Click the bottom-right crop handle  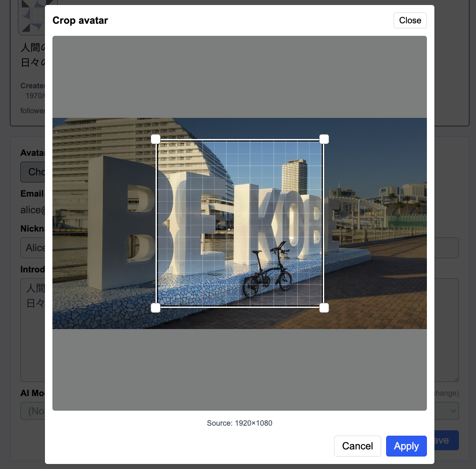(x=324, y=308)
